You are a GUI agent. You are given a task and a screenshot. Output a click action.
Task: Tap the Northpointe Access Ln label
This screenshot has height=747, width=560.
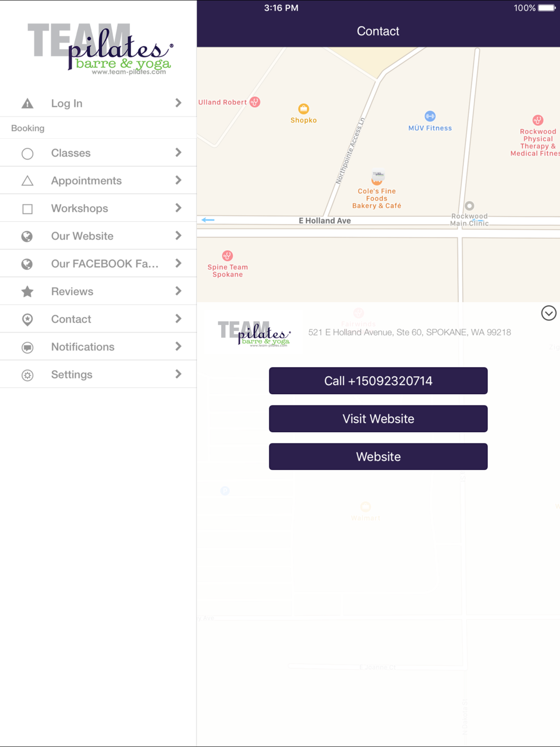[x=350, y=151]
